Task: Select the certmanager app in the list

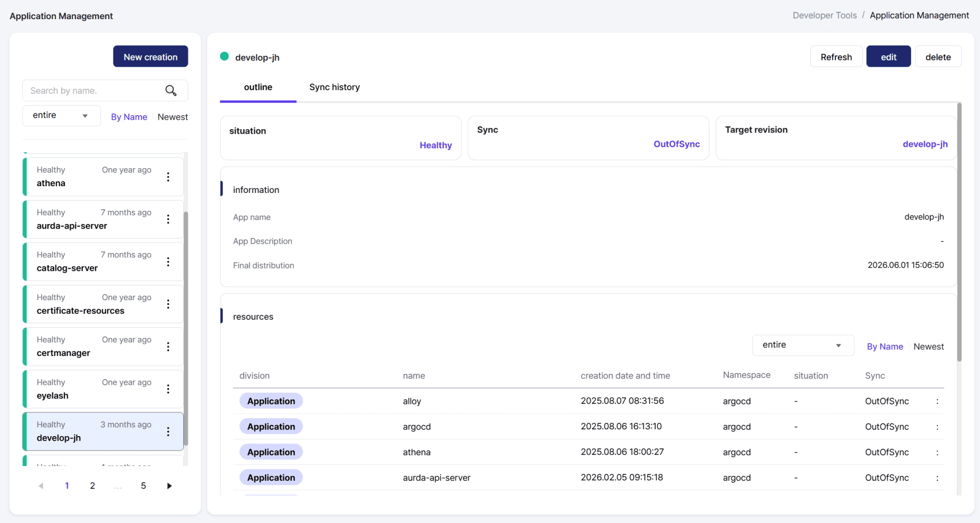Action: click(x=103, y=347)
